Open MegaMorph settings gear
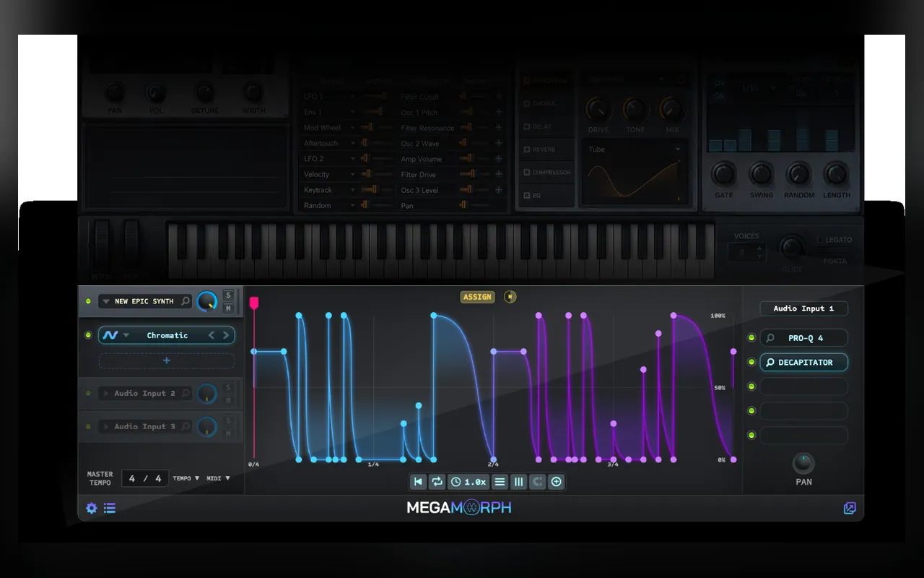Viewport: 924px width, 578px height. pos(92,508)
